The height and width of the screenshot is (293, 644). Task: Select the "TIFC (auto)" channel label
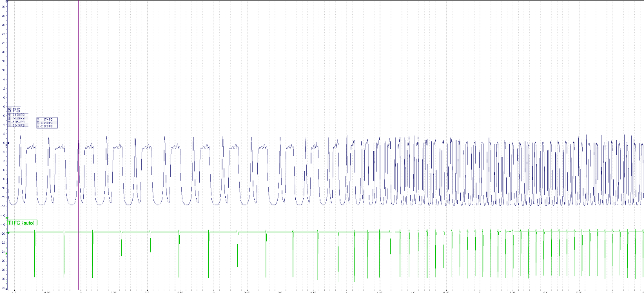22,223
